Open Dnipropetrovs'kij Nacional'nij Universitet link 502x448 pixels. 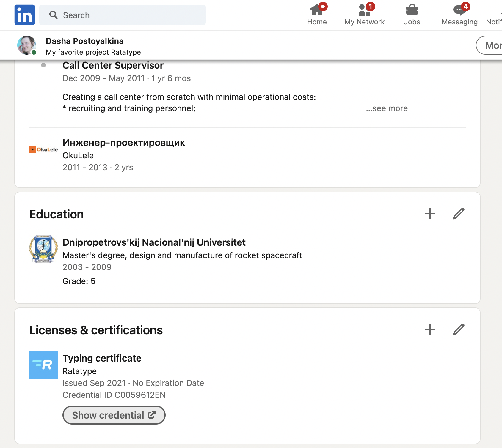pos(154,242)
